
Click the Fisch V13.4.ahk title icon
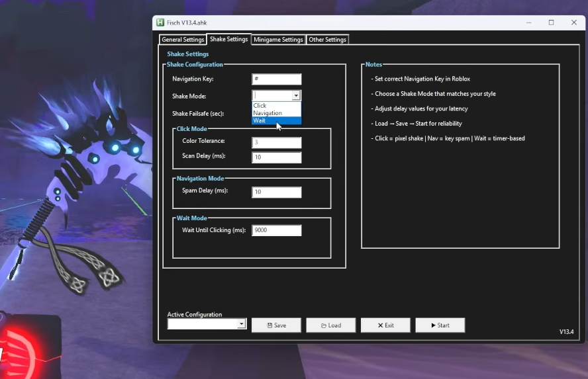[x=160, y=22]
